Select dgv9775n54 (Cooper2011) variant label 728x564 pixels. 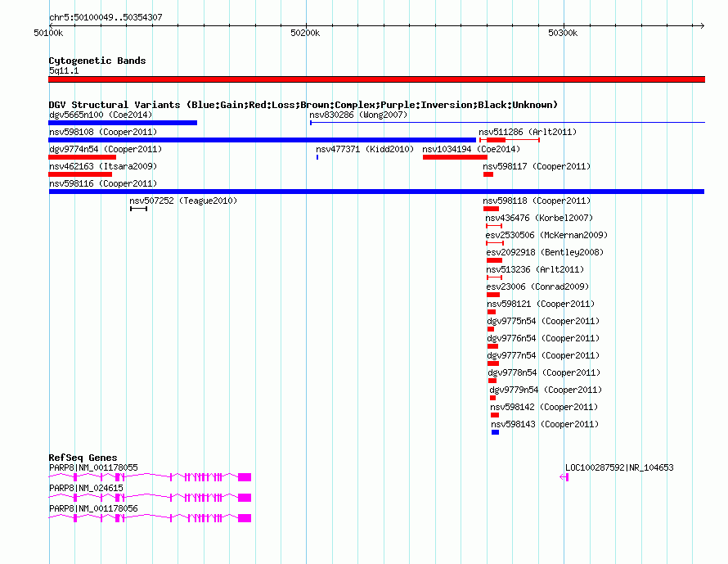pyautogui.click(x=543, y=321)
